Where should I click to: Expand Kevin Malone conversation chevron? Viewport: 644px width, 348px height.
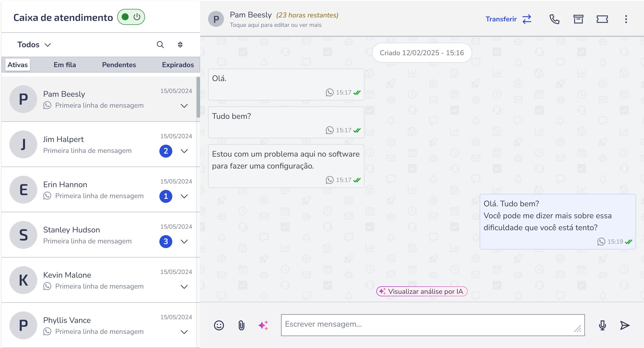pos(184,287)
